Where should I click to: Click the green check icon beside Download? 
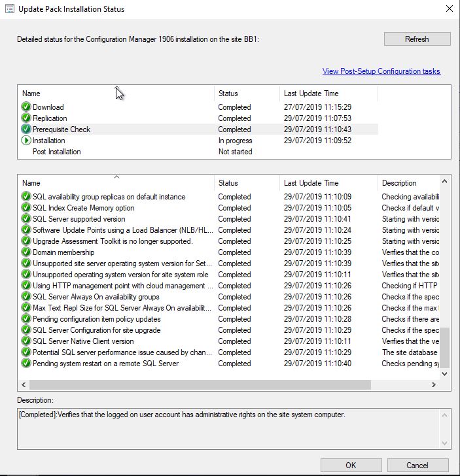pos(26,107)
